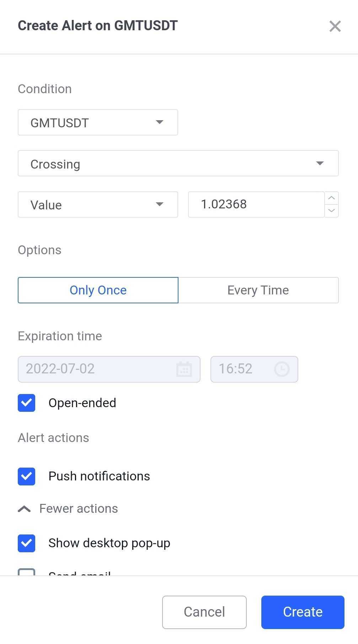Select the Only Once option
Screen dimensions: 358x644
(x=98, y=290)
